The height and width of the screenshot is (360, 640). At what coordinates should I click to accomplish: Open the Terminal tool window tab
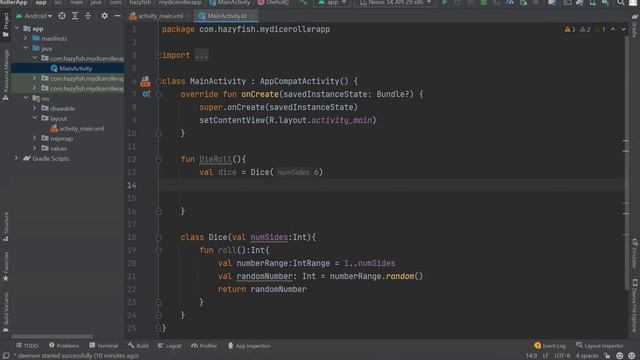(103, 346)
